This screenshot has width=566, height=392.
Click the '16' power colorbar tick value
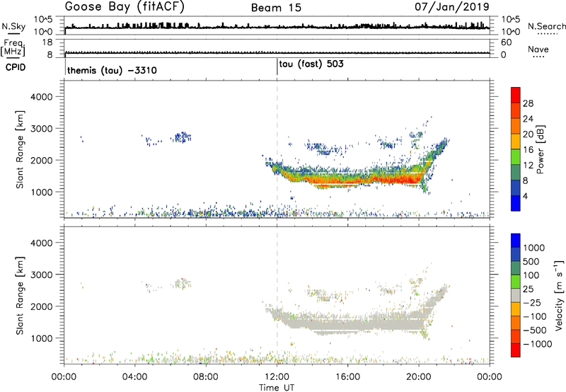point(528,150)
